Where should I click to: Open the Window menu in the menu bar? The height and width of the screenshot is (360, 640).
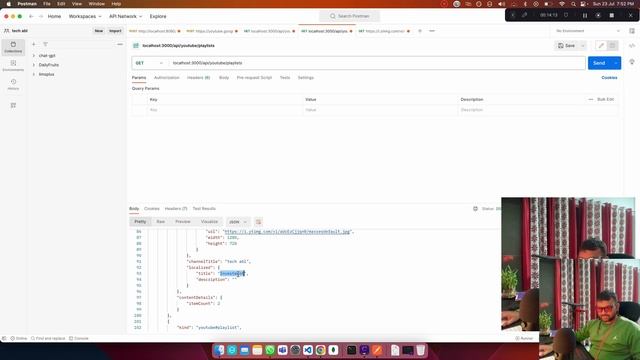coord(97,4)
